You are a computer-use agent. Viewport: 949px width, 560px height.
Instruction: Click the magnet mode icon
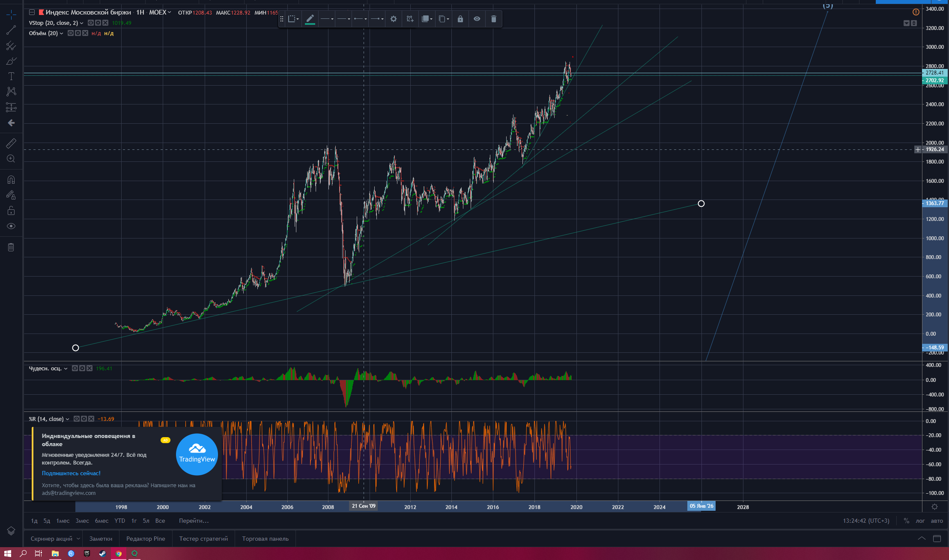(x=11, y=179)
